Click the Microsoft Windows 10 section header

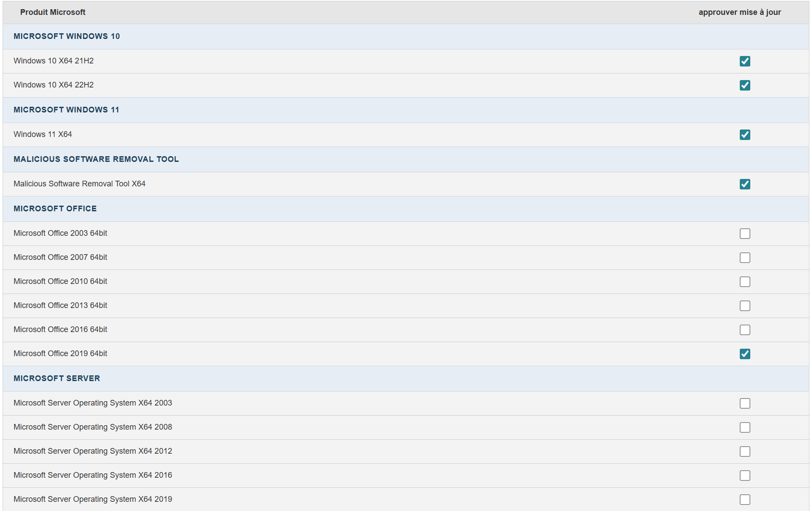pyautogui.click(x=67, y=36)
